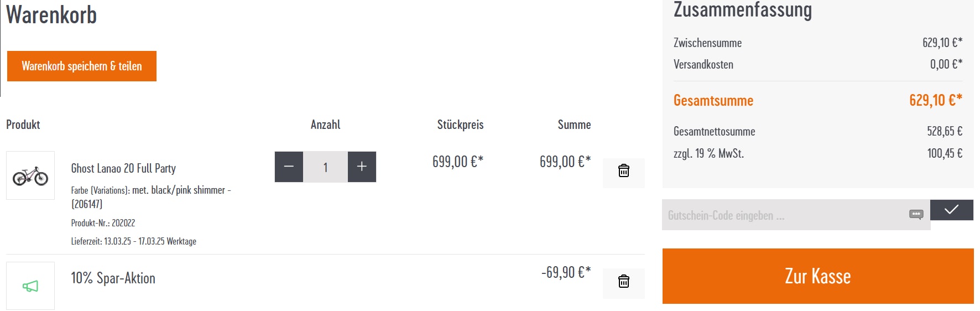This screenshot has width=980, height=311.
Task: Click the quantity field showing 1
Action: pyautogui.click(x=325, y=167)
